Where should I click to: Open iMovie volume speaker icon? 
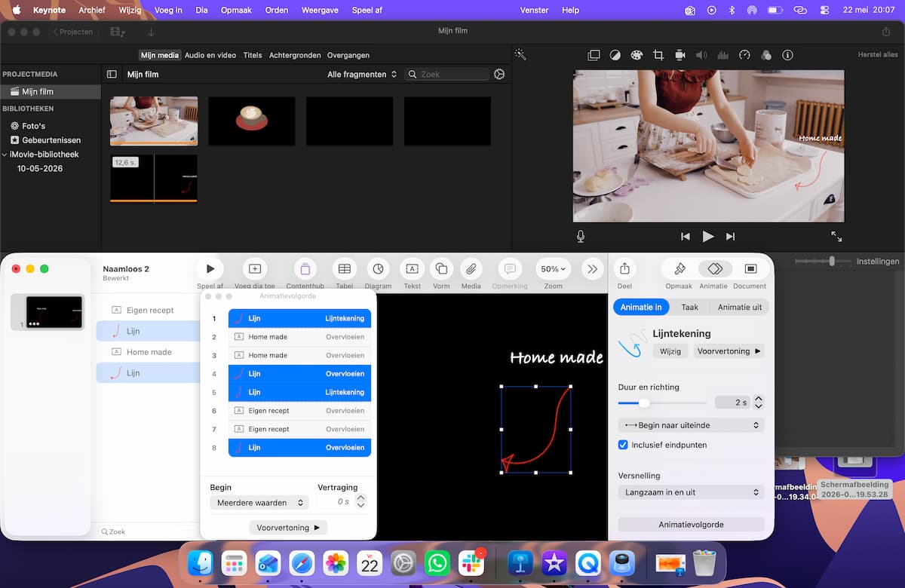pyautogui.click(x=701, y=55)
